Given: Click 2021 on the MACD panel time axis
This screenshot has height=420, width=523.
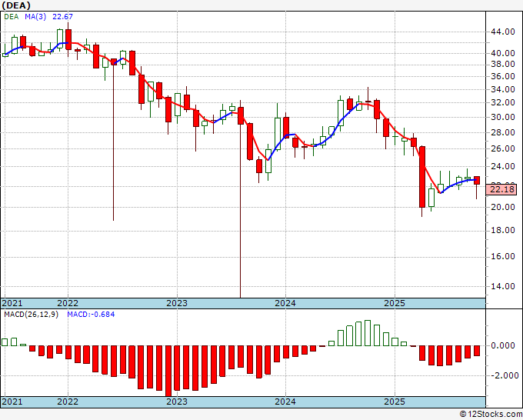Looking at the screenshot, I should tap(12, 402).
